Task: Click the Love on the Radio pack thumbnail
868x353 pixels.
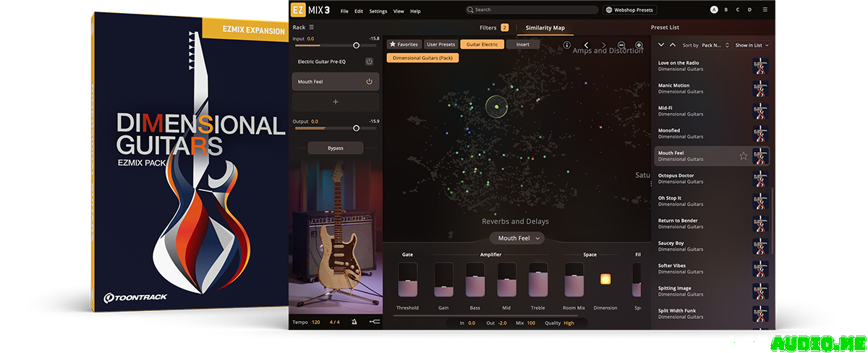Action: [x=760, y=67]
